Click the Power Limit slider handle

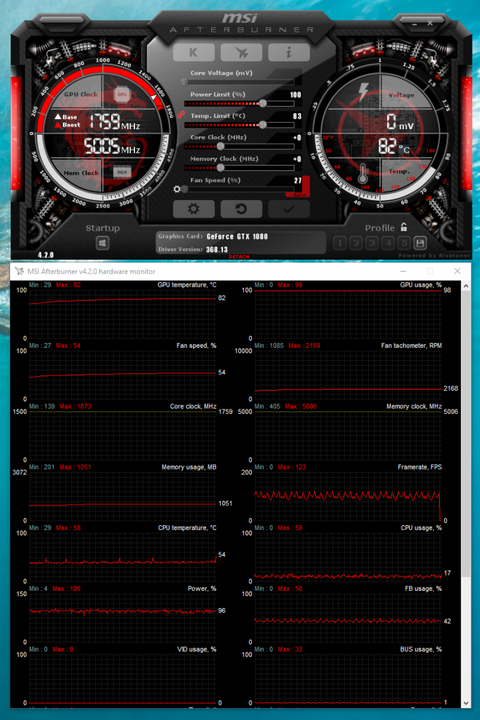(263, 103)
